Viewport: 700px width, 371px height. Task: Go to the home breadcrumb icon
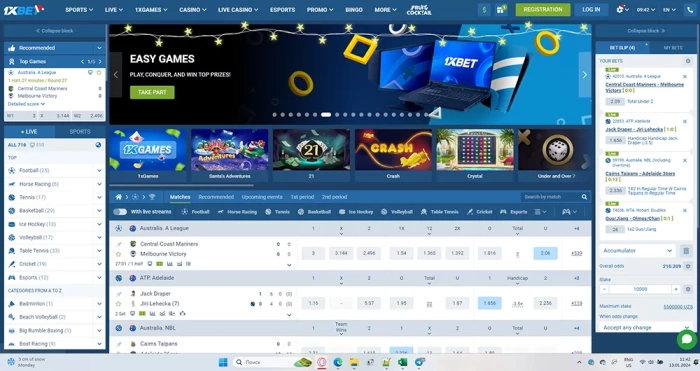tap(119, 197)
